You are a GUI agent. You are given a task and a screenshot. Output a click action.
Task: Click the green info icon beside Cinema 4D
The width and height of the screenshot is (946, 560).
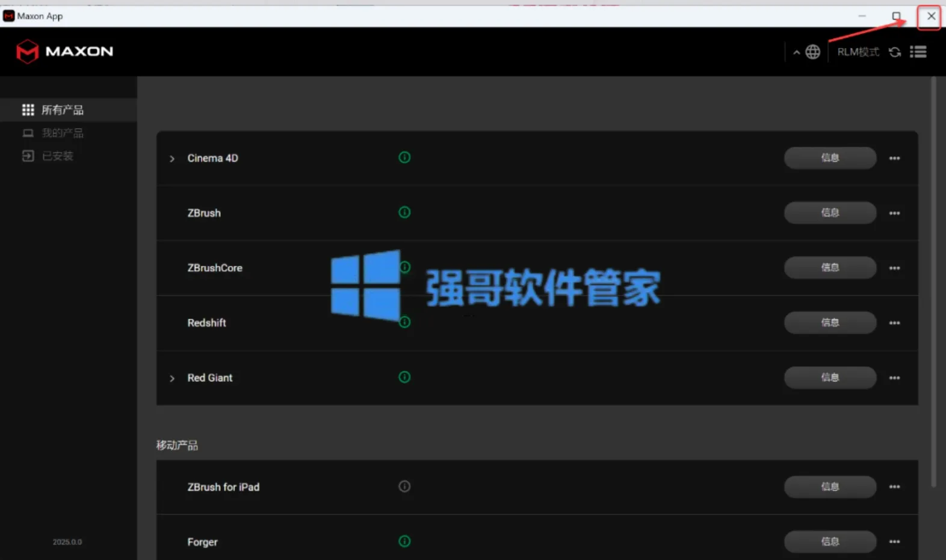pos(404,158)
